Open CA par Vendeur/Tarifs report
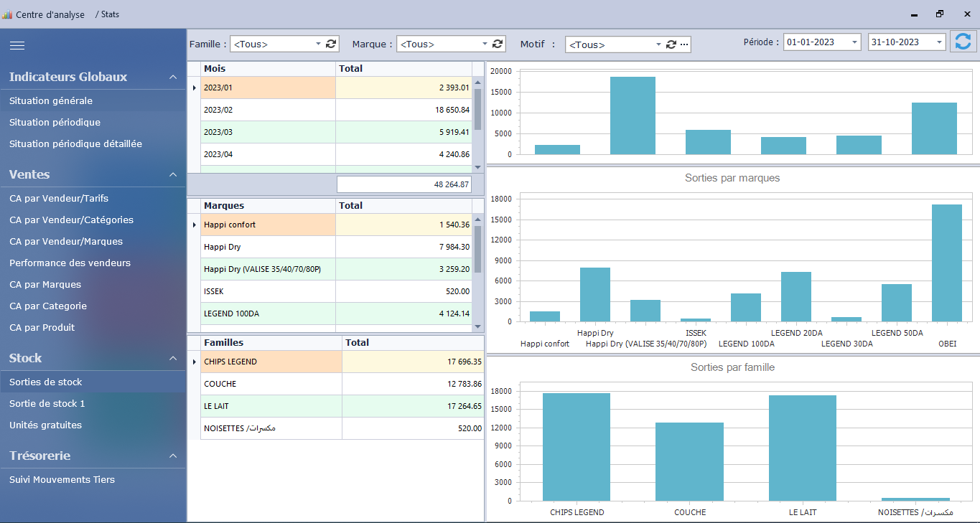 point(59,199)
